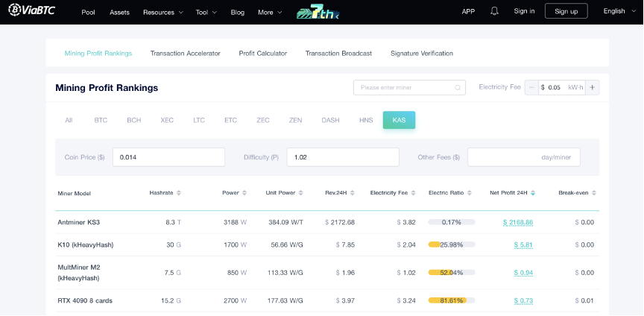Open net profit $ 0.94 link
Image resolution: width=644 pixels, height=316 pixels.
(523, 273)
